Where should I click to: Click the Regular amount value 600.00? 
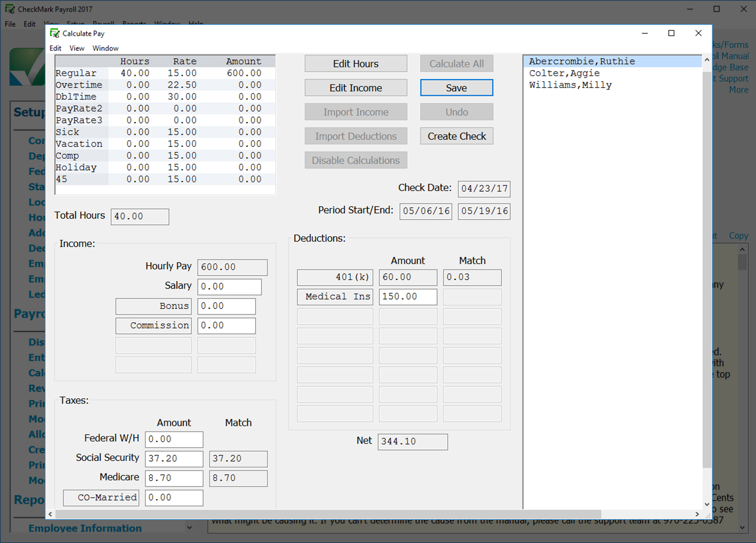[244, 73]
